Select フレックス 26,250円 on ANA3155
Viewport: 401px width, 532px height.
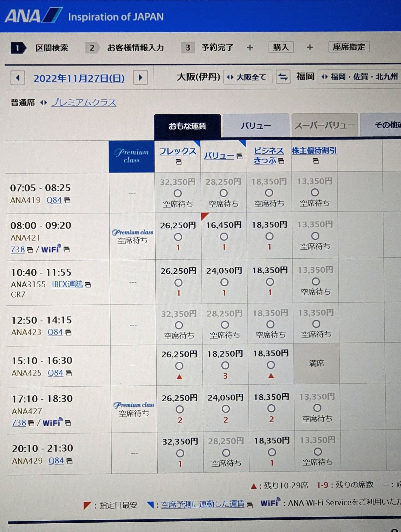[178, 283]
